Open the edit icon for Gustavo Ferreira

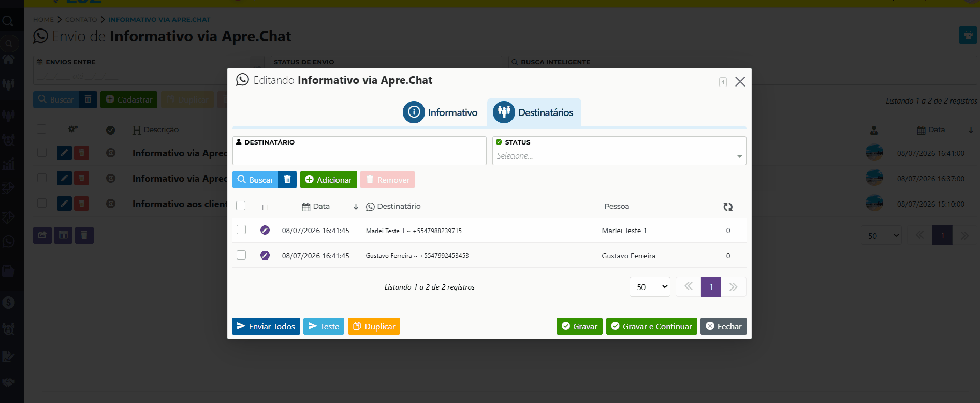(265, 255)
